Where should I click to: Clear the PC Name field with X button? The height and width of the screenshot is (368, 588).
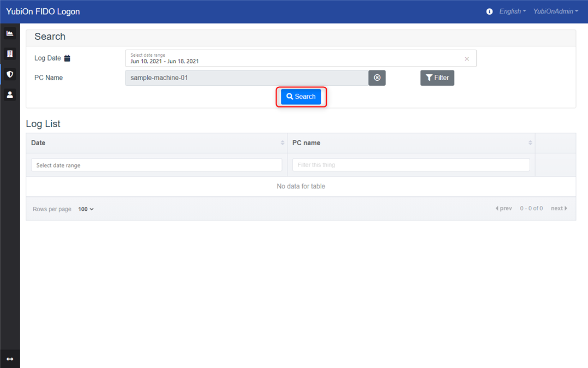coord(377,78)
